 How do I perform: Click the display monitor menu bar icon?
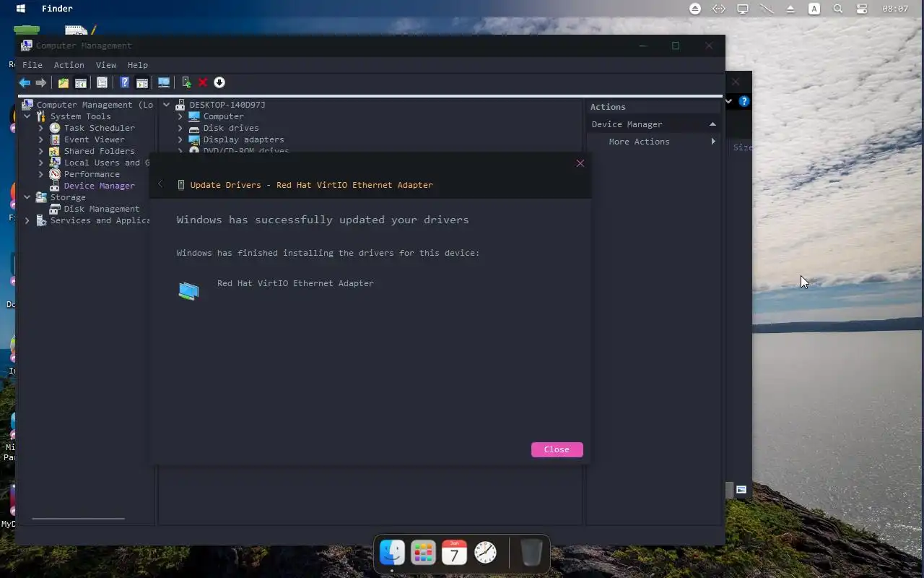coord(742,9)
